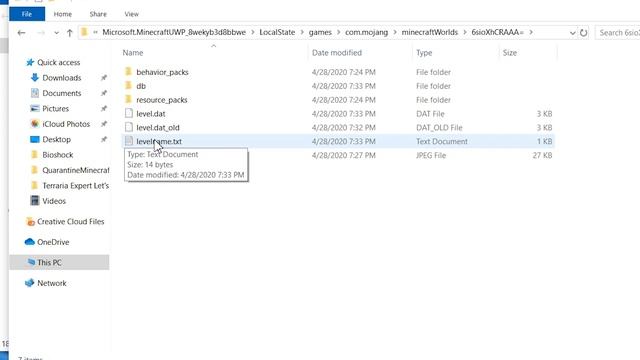Expand chevron after minecraftWorlds breadcrumb
640x360 pixels.
(x=465, y=32)
